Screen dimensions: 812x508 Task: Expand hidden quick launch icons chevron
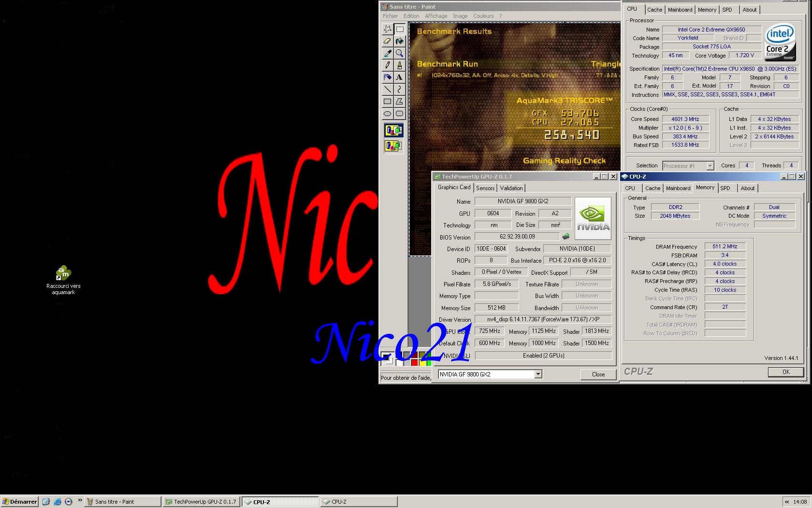pyautogui.click(x=80, y=501)
